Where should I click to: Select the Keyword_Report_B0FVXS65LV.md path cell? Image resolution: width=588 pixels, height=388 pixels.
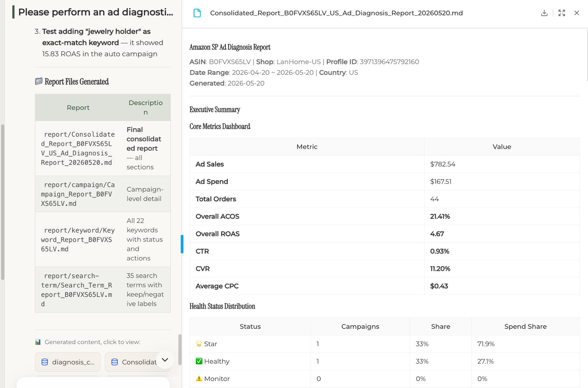[78, 239]
